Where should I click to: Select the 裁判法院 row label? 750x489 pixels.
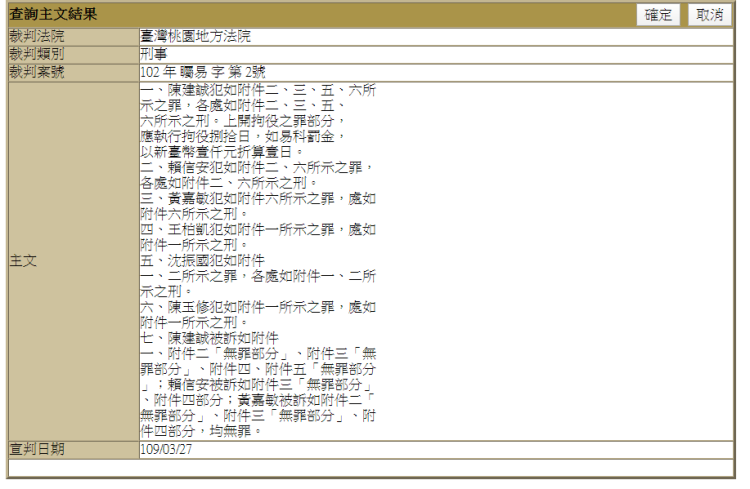(x=36, y=36)
